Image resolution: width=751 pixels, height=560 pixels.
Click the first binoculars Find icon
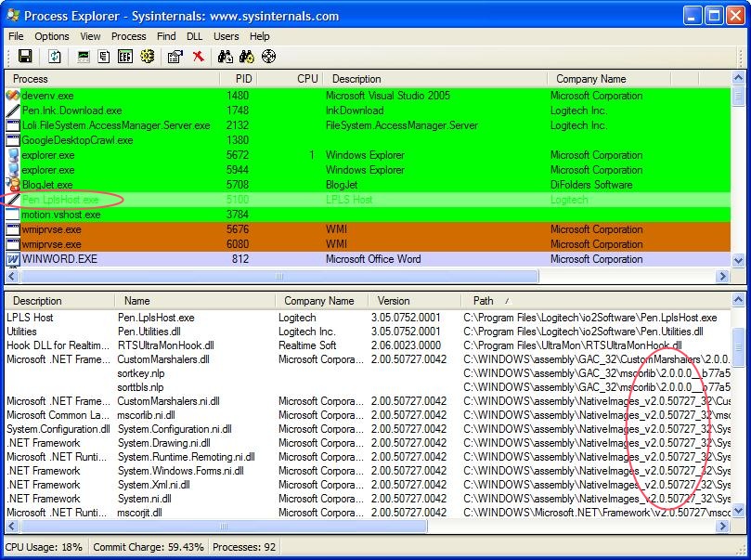tap(225, 57)
